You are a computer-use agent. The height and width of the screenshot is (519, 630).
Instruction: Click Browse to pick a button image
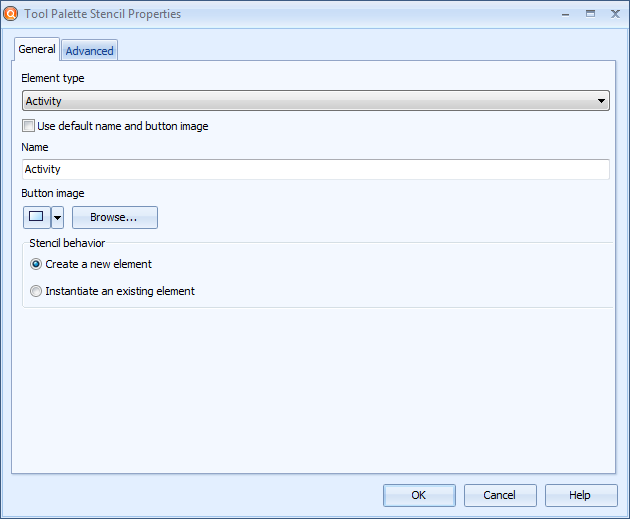tap(115, 217)
